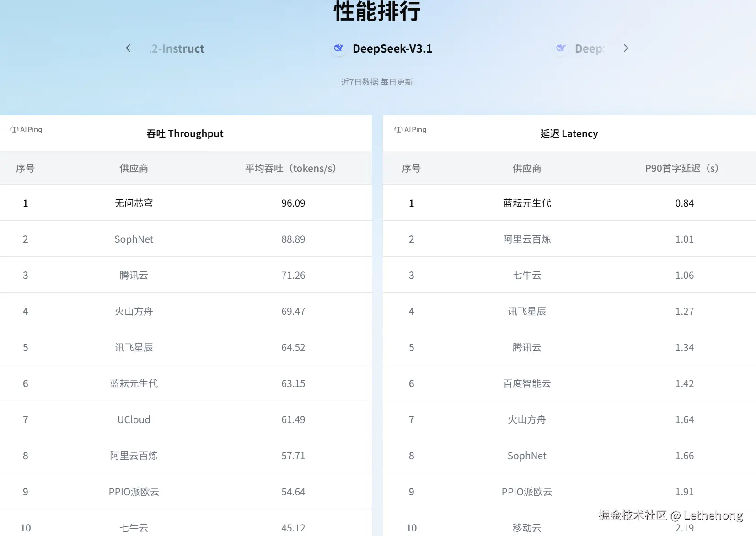Click the throughput value 96.09
Screen dimensions: 756x536
[x=293, y=203]
